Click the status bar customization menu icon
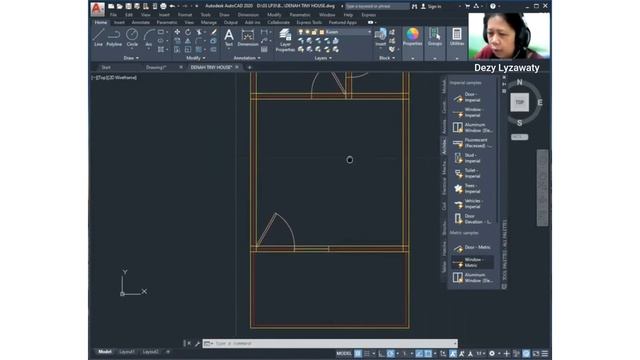The height and width of the screenshot is (360, 640). click(545, 353)
